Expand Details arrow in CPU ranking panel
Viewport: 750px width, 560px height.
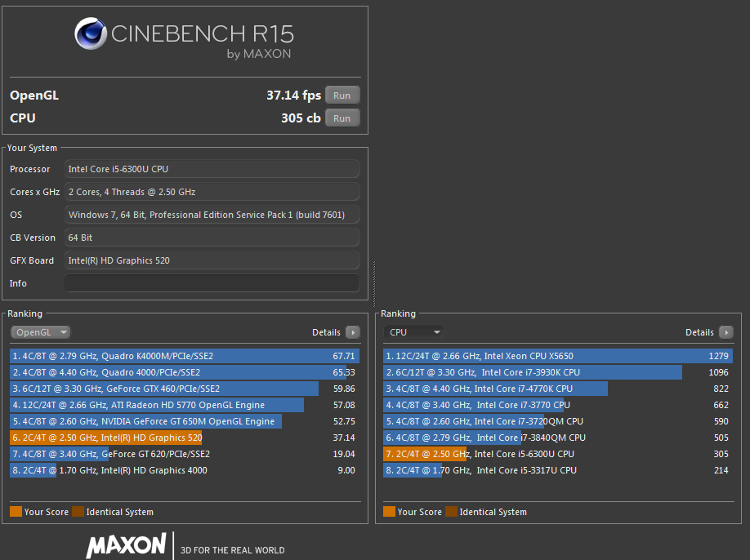tap(725, 332)
